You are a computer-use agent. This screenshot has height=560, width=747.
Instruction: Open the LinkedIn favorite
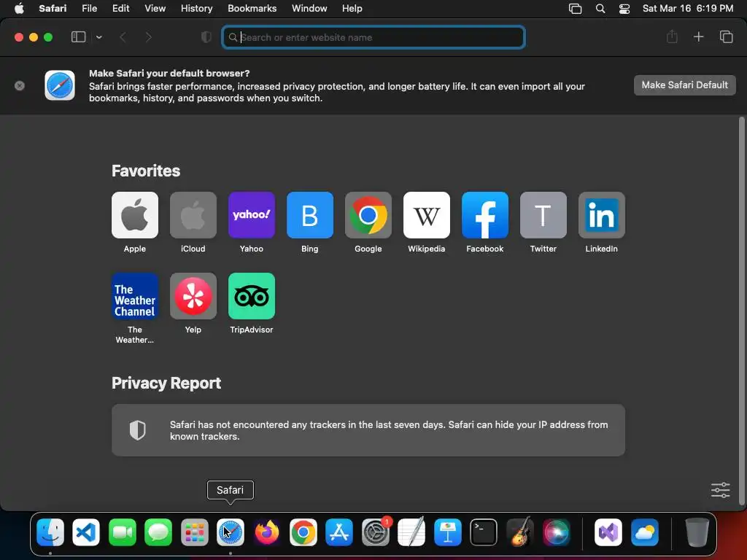click(x=602, y=215)
